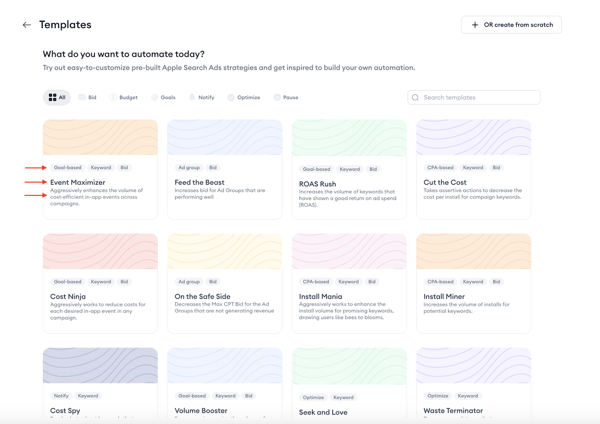Click Waste Terminator purple banner
The image size is (600, 424).
[x=473, y=365]
